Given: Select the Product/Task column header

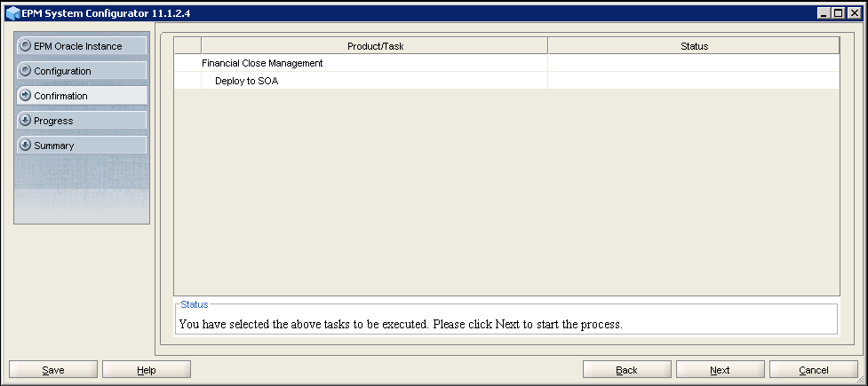Looking at the screenshot, I should [374, 45].
